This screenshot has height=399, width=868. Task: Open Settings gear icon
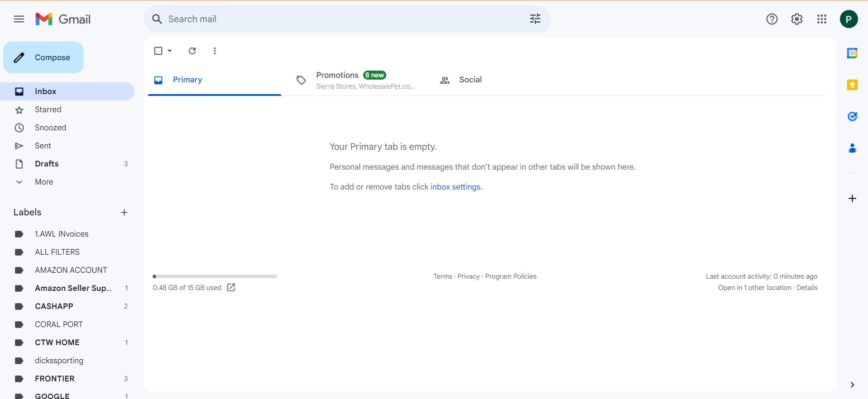[x=797, y=19]
